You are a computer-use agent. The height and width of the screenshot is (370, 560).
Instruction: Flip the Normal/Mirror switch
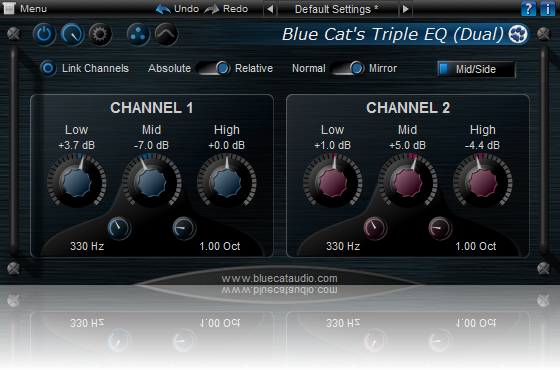[x=347, y=68]
